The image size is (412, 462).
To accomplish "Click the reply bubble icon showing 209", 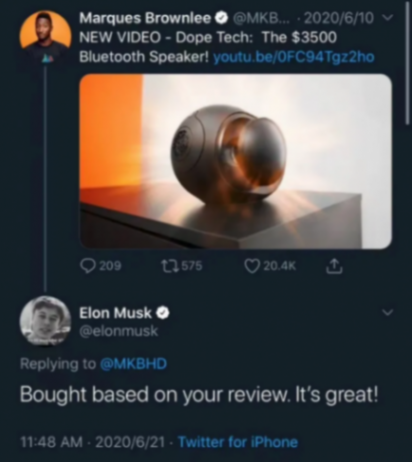I will coord(88,266).
